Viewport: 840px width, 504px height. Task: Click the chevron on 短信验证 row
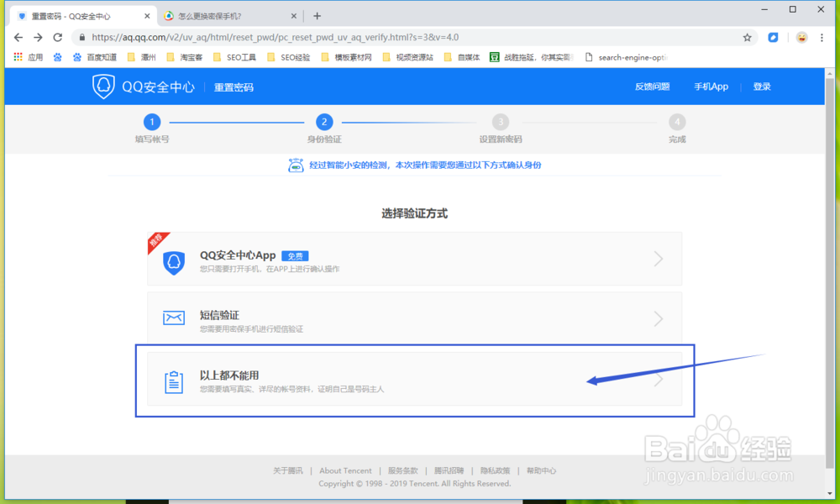click(x=659, y=318)
